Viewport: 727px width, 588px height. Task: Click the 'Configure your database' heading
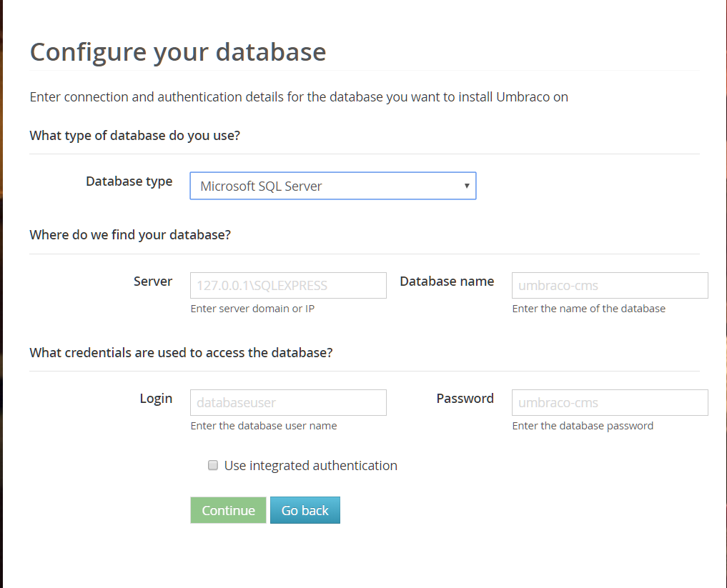[x=178, y=52]
